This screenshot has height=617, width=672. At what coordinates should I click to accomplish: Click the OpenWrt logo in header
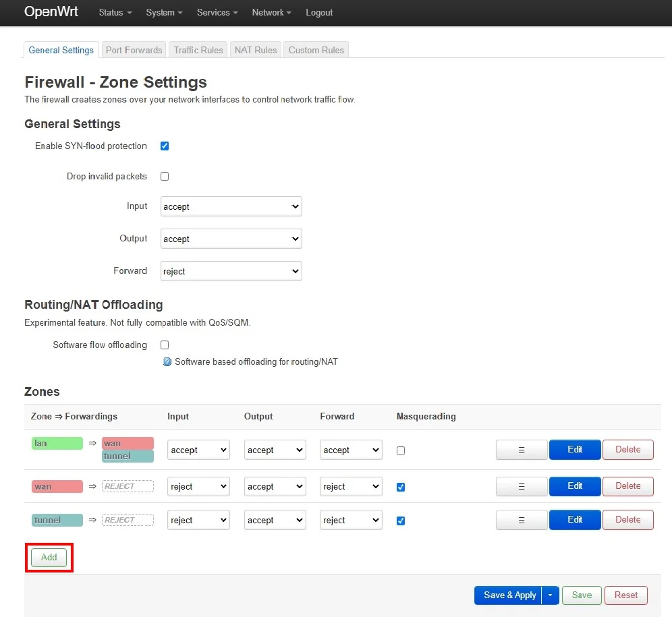point(51,12)
